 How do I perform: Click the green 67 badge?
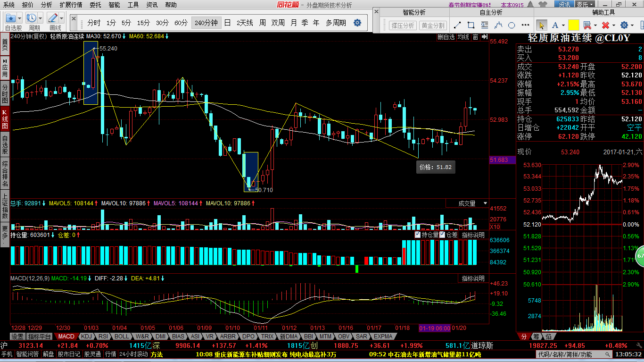coord(640,256)
